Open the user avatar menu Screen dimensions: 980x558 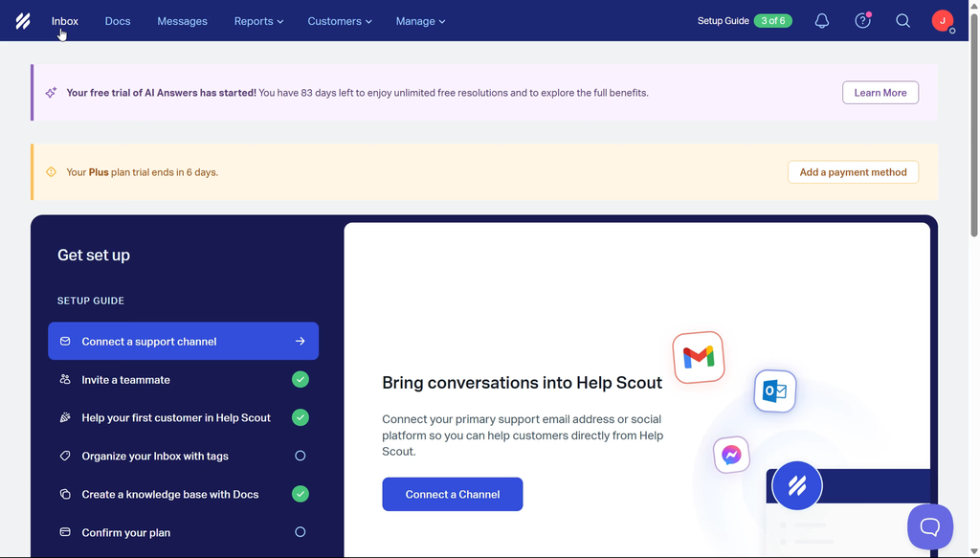point(943,21)
